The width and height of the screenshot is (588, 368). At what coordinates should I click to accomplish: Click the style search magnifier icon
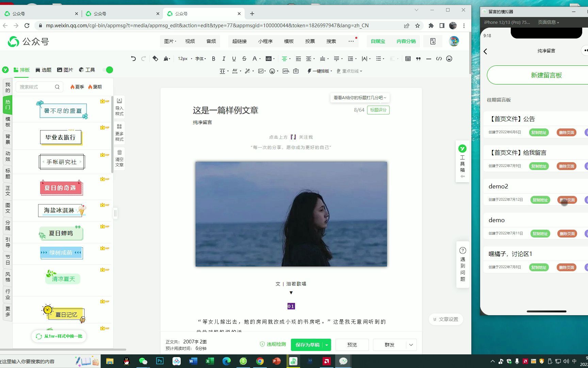pos(57,87)
